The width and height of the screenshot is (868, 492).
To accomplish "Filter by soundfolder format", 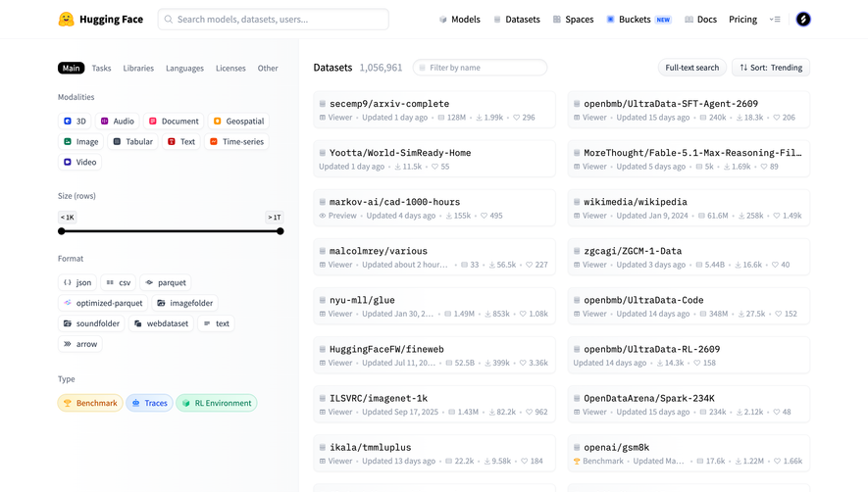I will [x=91, y=323].
